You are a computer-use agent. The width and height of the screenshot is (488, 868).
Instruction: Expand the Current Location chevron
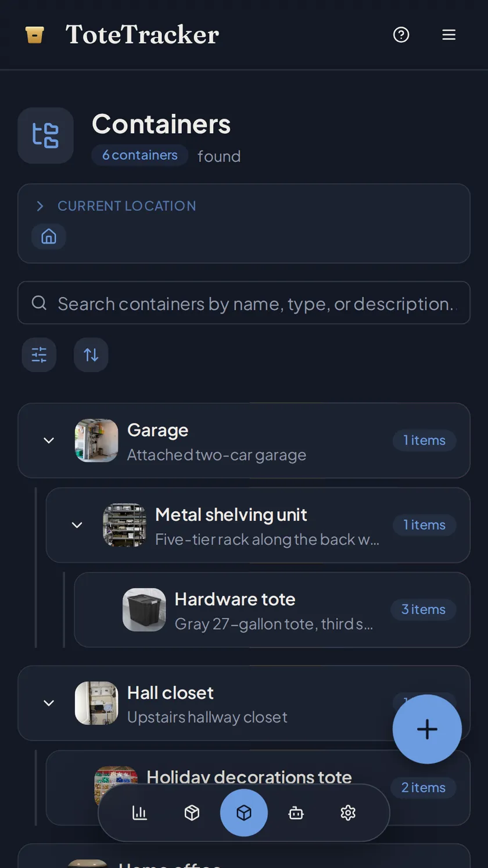pyautogui.click(x=40, y=206)
